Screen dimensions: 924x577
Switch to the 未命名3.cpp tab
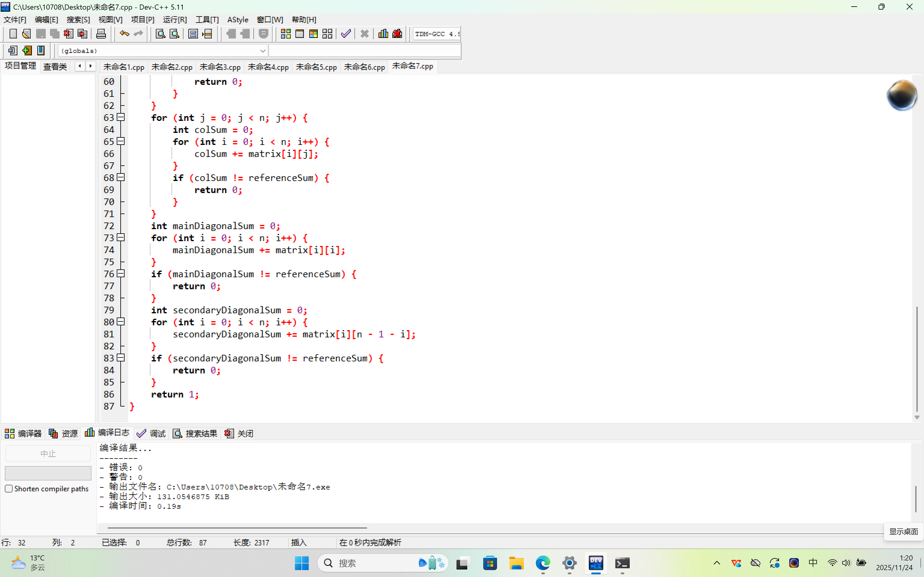[x=220, y=67]
